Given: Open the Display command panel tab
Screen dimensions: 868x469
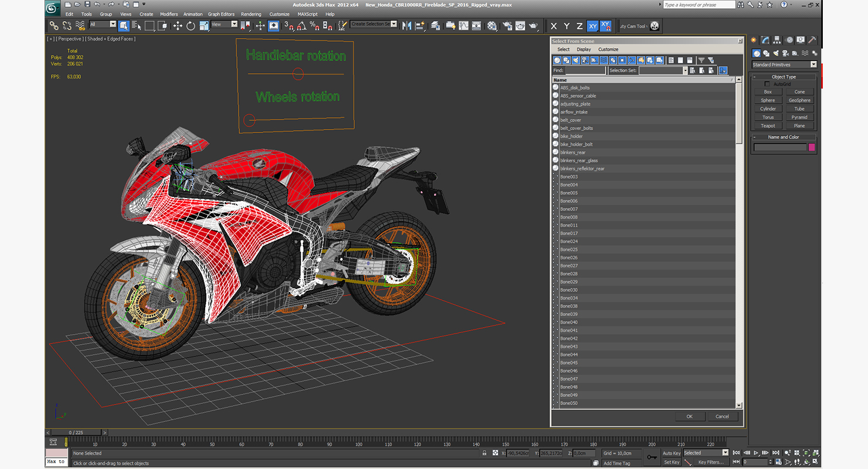Looking at the screenshot, I should point(801,40).
